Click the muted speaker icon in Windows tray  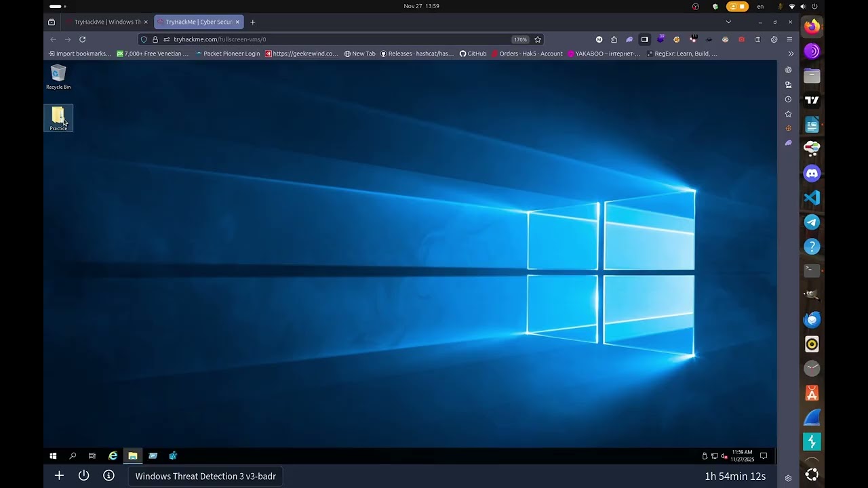(x=724, y=456)
